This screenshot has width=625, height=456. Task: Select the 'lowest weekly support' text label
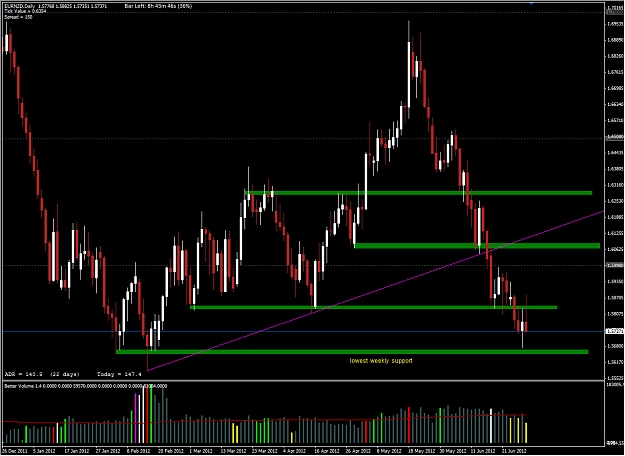[381, 361]
